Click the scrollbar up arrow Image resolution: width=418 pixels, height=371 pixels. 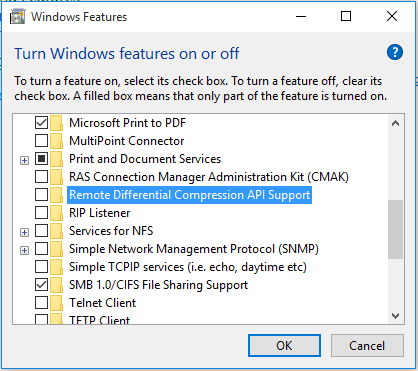(x=396, y=124)
